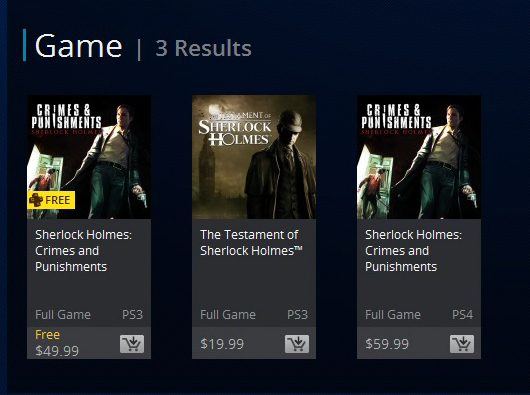This screenshot has width=530, height=395.
Task: Open PS3 Crimes and Punishments cover art
Action: (89, 157)
